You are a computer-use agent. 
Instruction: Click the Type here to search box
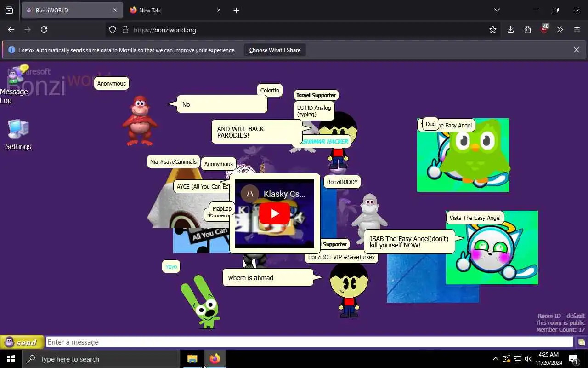click(x=101, y=359)
